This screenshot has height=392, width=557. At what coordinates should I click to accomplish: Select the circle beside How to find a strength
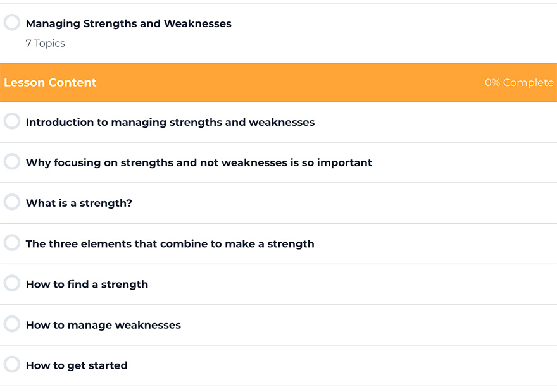[12, 283]
